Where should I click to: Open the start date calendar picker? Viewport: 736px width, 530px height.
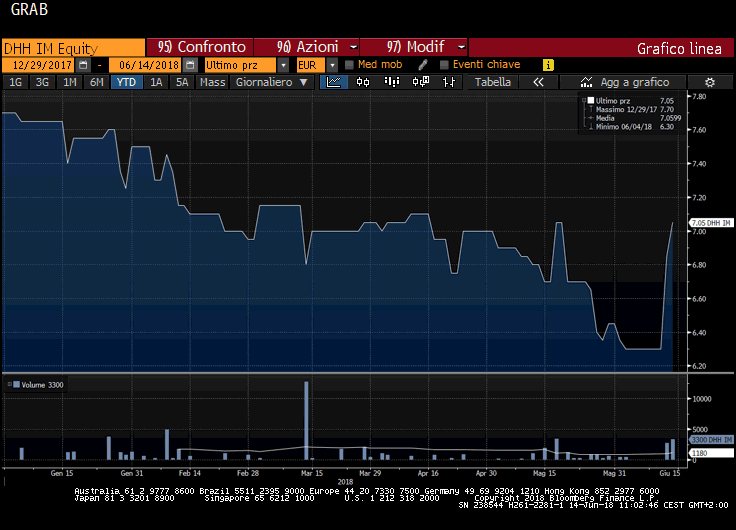coord(84,65)
